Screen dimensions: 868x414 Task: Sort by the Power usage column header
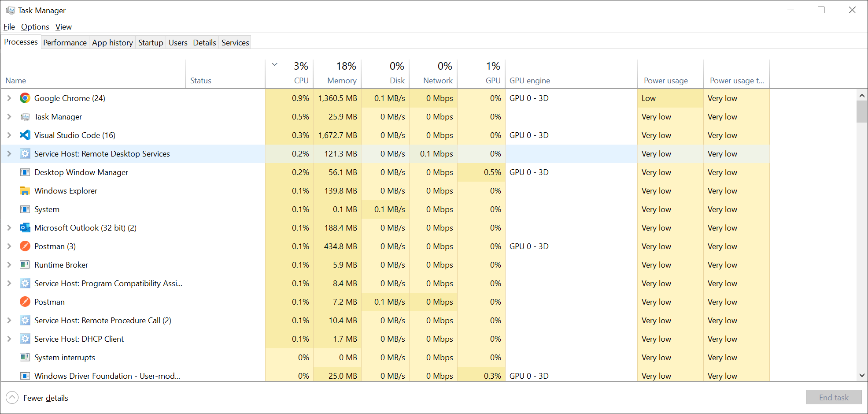pos(670,74)
